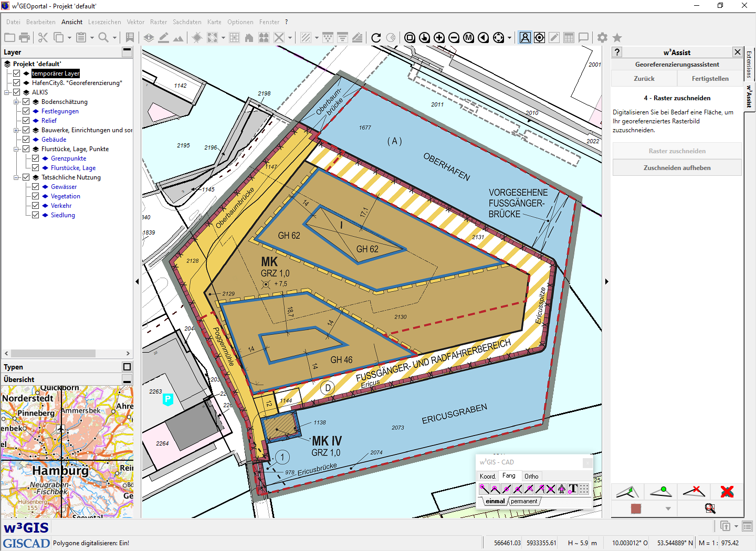Toggle the Festlegungen layer checkbox
The width and height of the screenshot is (756, 551).
click(x=26, y=111)
